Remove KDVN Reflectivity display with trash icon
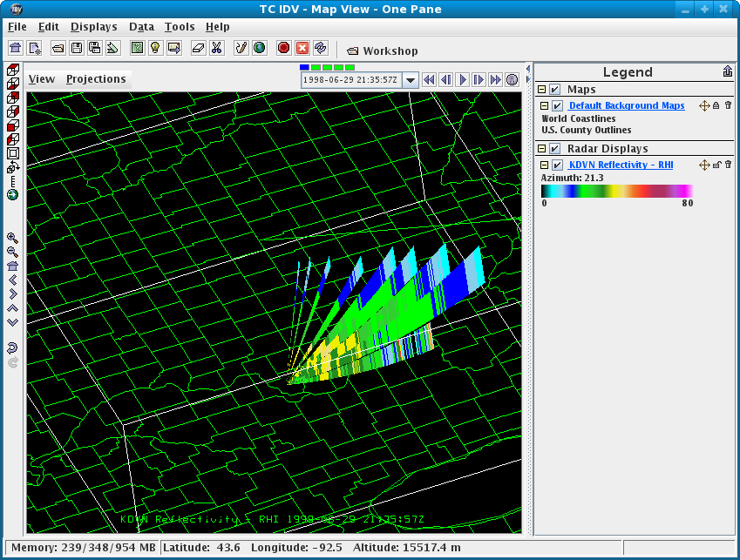This screenshot has height=560, width=740. pos(728,165)
